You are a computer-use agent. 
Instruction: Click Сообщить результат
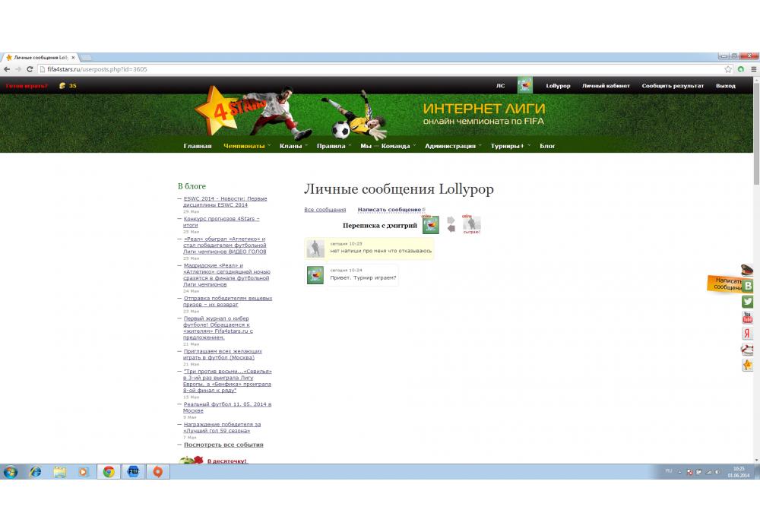click(673, 86)
